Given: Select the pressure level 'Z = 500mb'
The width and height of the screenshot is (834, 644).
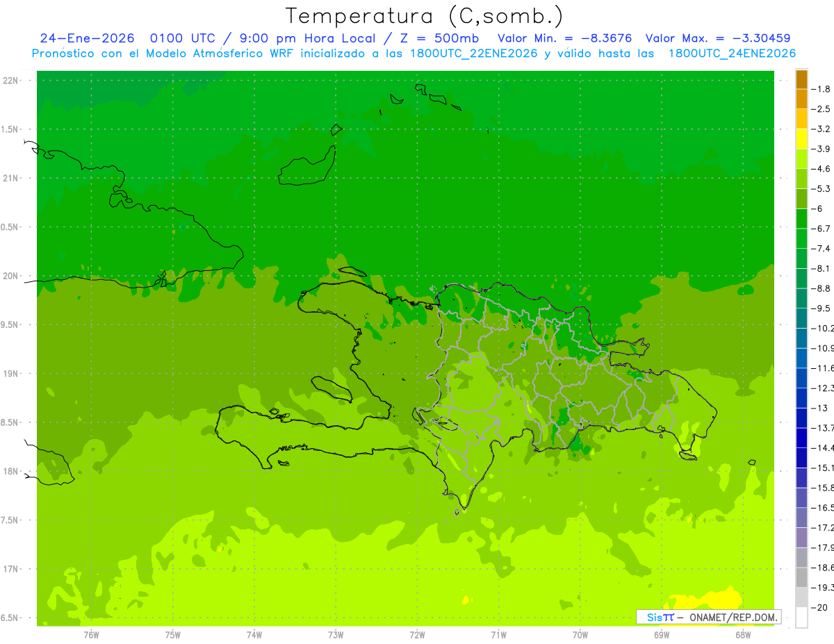Looking at the screenshot, I should [437, 38].
